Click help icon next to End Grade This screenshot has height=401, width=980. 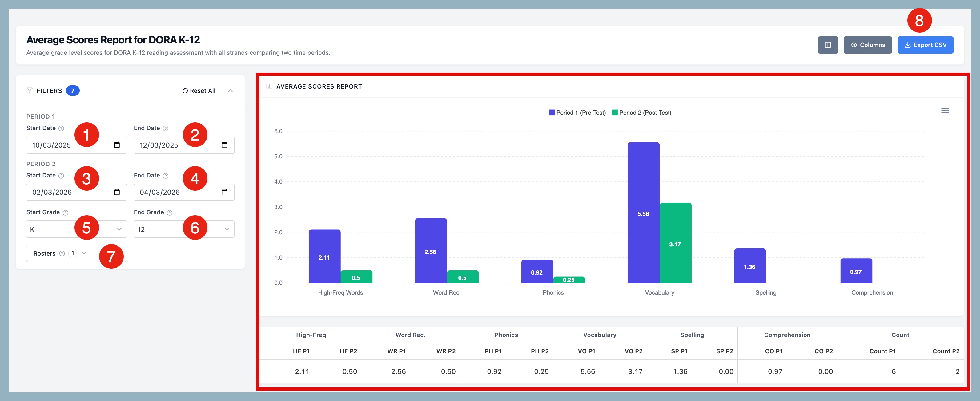170,212
